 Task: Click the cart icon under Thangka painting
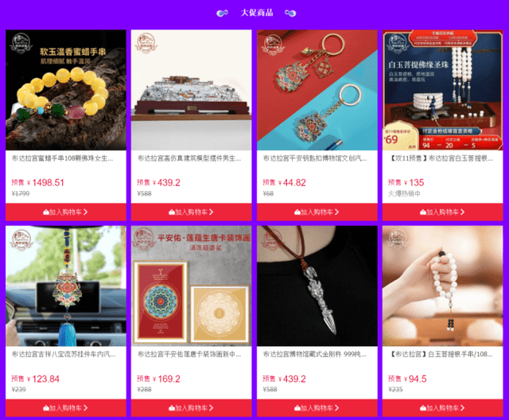(x=172, y=408)
